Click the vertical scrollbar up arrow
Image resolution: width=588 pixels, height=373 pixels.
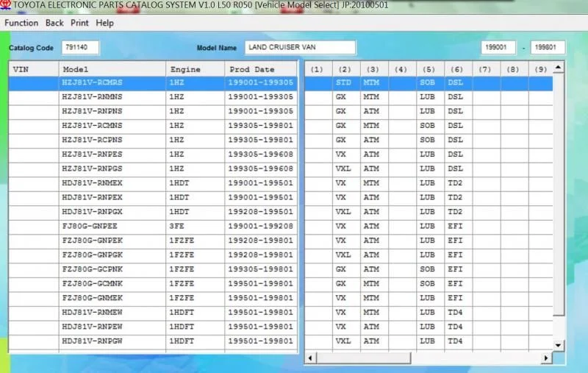tap(559, 68)
